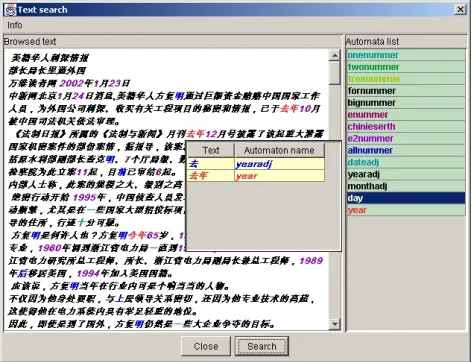474x362 pixels.
Task: Click 1994 in the browsed text
Action: click(88, 273)
